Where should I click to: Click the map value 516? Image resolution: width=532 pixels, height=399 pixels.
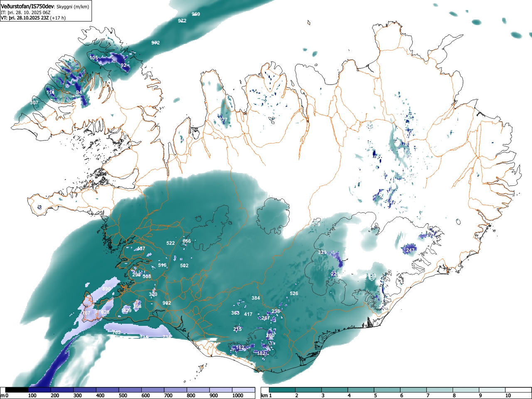(162, 265)
